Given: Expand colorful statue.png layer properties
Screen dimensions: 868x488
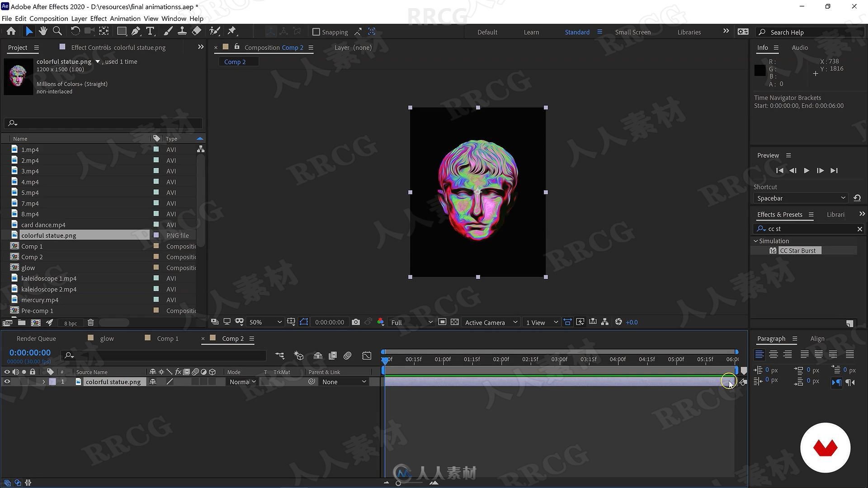Looking at the screenshot, I should tap(43, 382).
